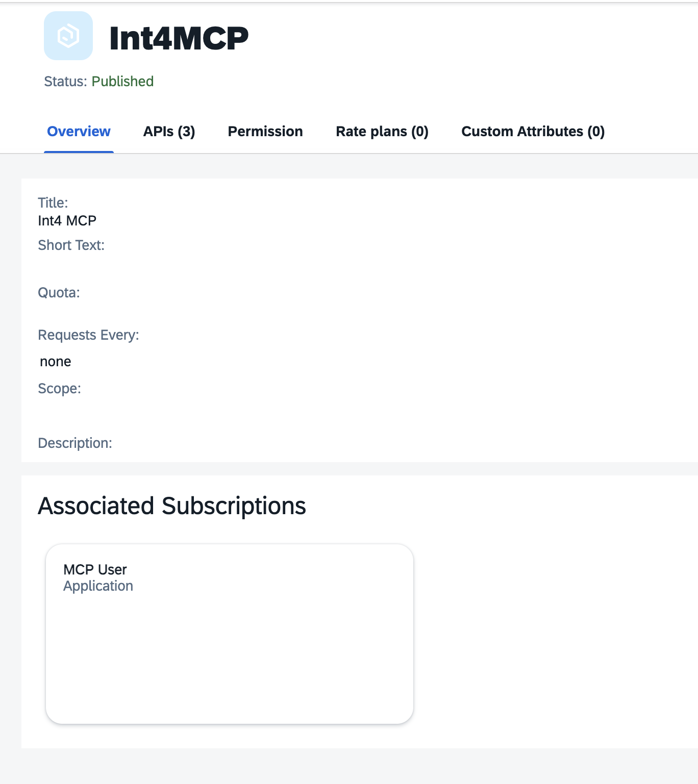
Task: Click the Int4MCP product icon
Action: coord(68,36)
